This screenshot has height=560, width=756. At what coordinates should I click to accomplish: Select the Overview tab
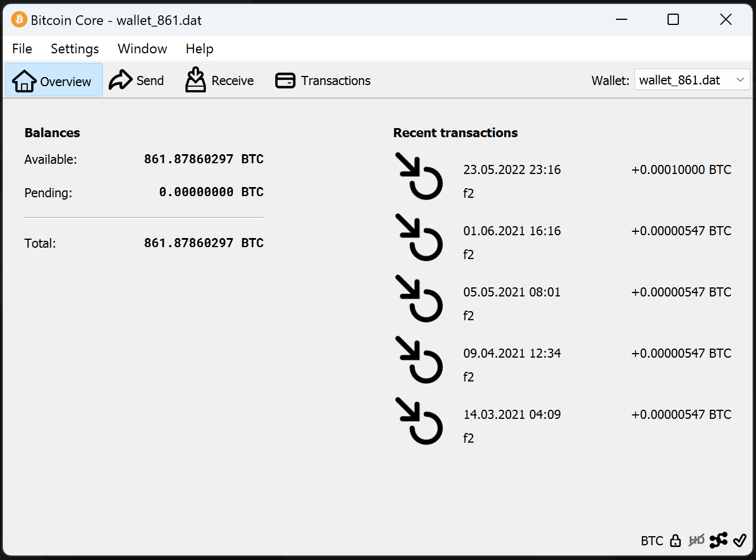53,80
